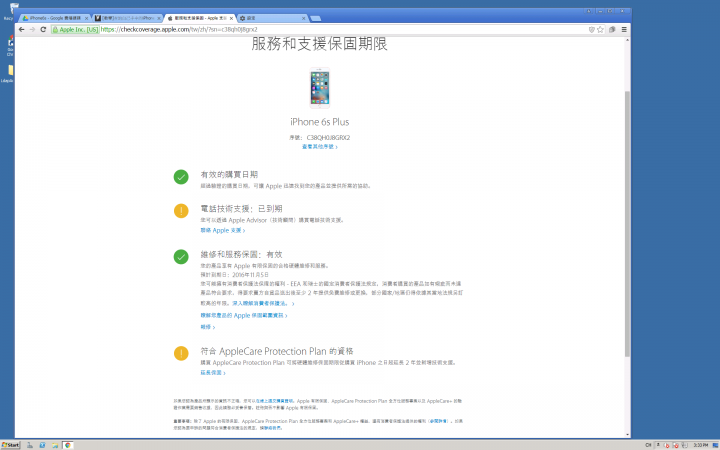
Task: Open the Apple warranty coverage information link
Action: [x=244, y=315]
